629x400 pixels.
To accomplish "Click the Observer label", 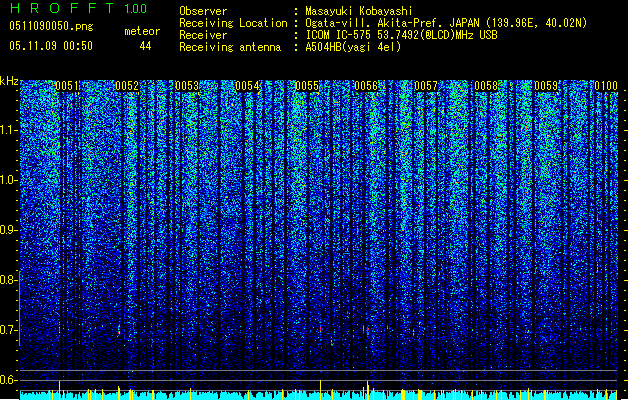I will tap(203, 11).
